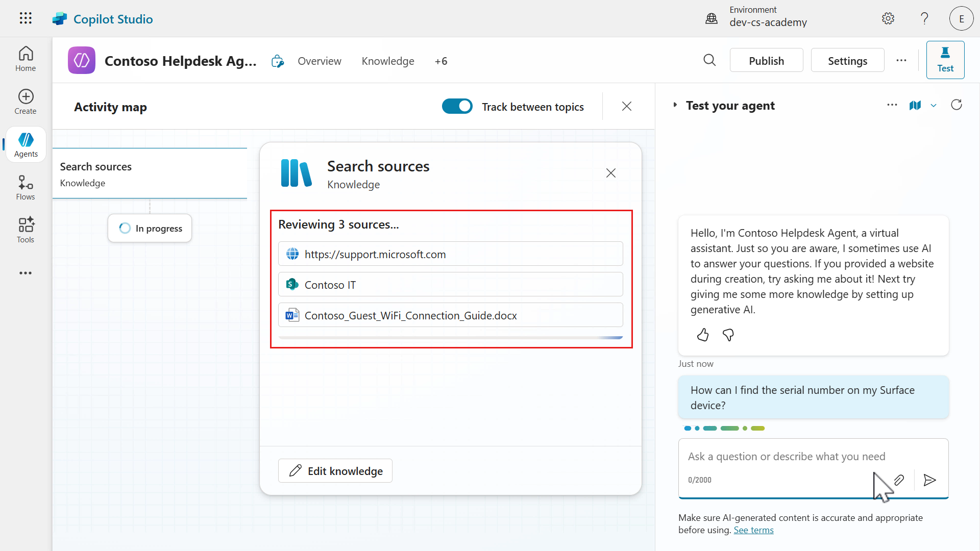Screen dimensions: 980x551
Task: Go to Home in sidebar
Action: click(26, 59)
